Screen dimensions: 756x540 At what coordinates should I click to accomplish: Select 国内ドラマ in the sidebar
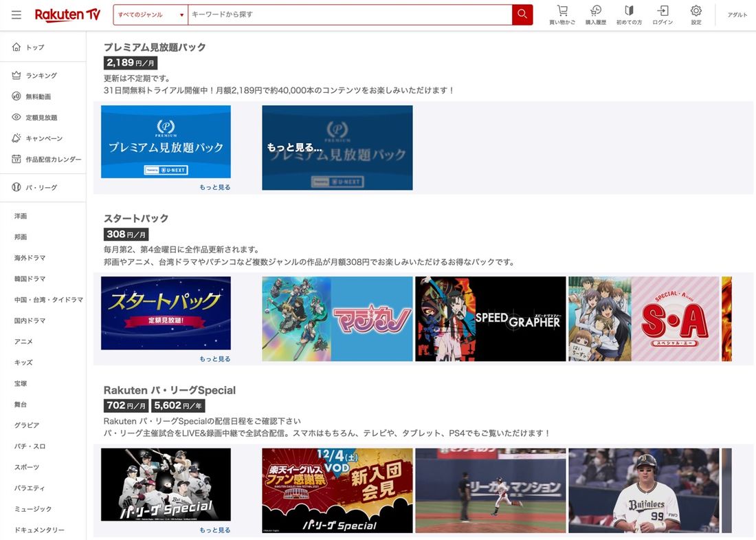tap(30, 321)
